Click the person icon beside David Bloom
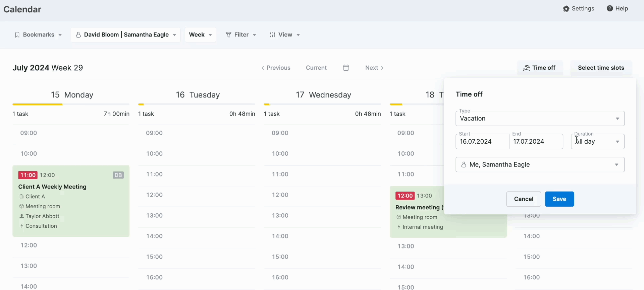The image size is (644, 290). [78, 35]
